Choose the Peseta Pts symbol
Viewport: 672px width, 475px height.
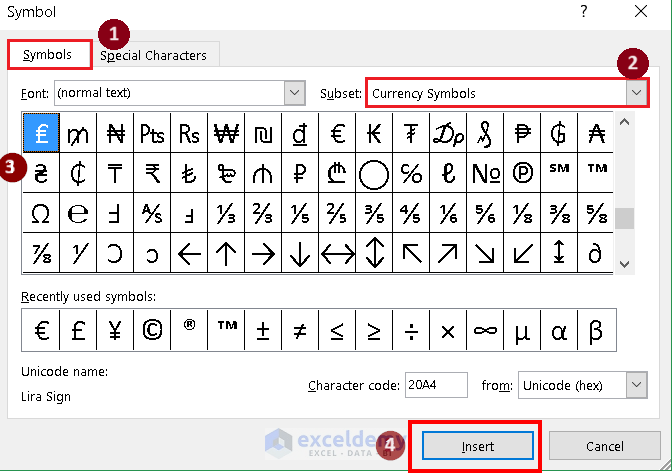[x=152, y=133]
